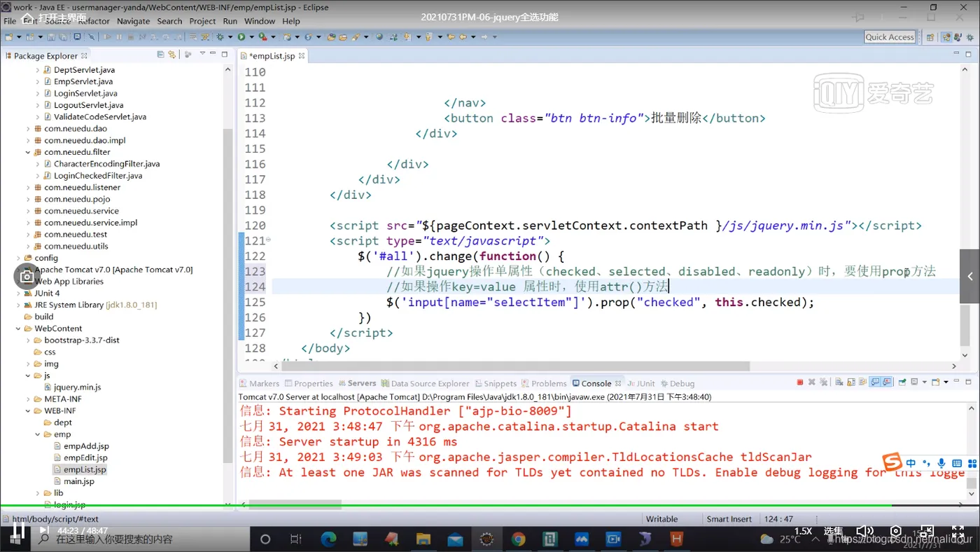The image size is (980, 552).
Task: Open the Mail app from the taskbar
Action: (x=454, y=539)
